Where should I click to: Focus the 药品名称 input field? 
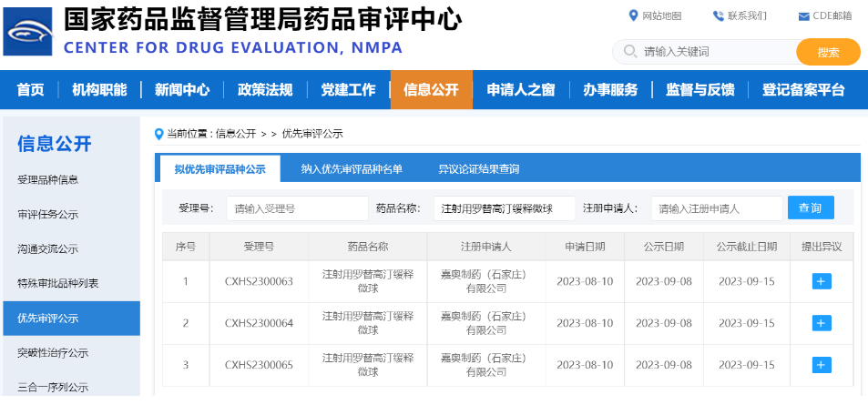(x=505, y=208)
